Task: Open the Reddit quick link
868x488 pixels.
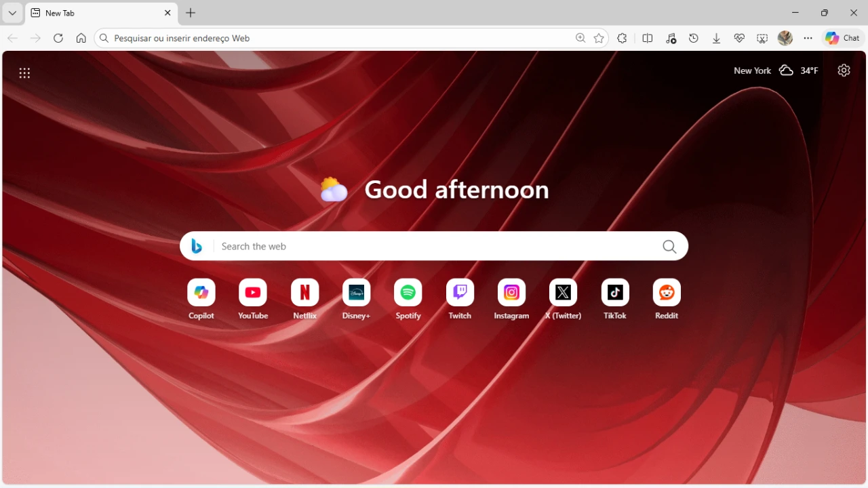Action: pos(667,293)
